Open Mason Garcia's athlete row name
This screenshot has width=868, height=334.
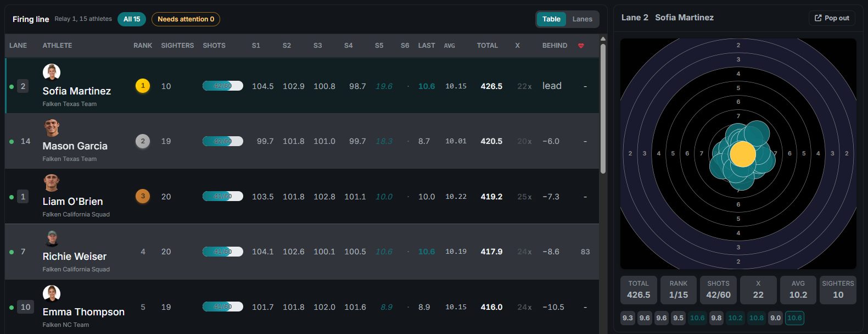point(75,146)
